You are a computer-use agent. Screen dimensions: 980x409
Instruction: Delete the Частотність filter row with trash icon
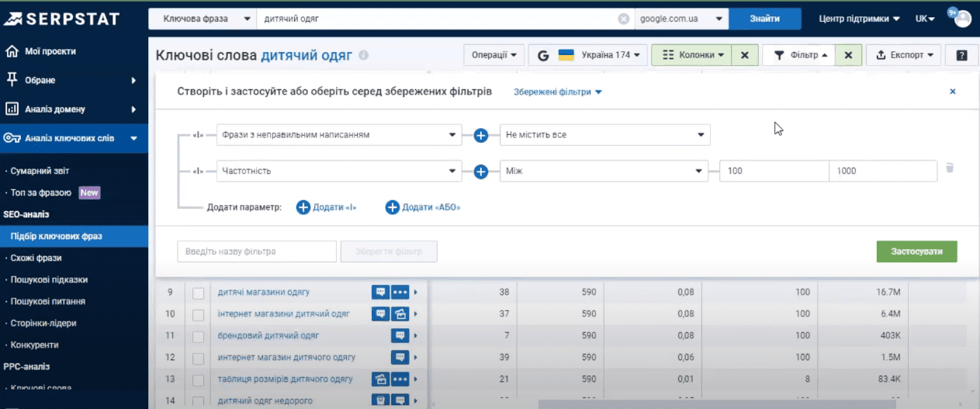coord(950,168)
